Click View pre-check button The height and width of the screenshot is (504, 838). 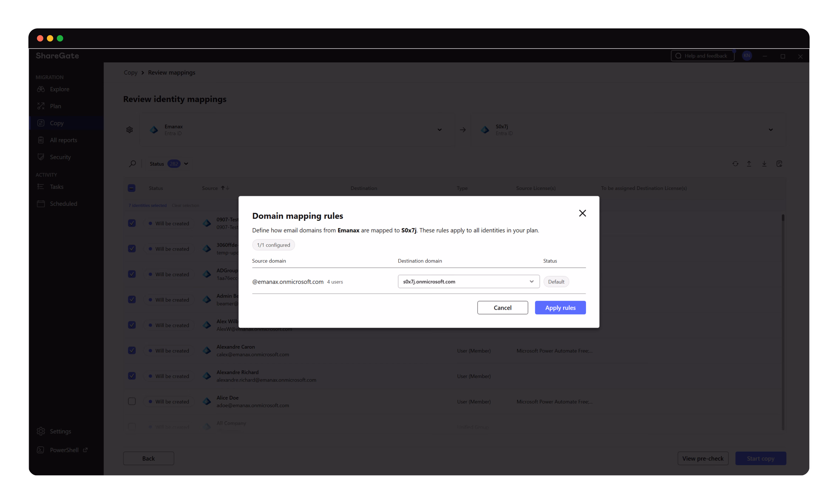click(703, 459)
